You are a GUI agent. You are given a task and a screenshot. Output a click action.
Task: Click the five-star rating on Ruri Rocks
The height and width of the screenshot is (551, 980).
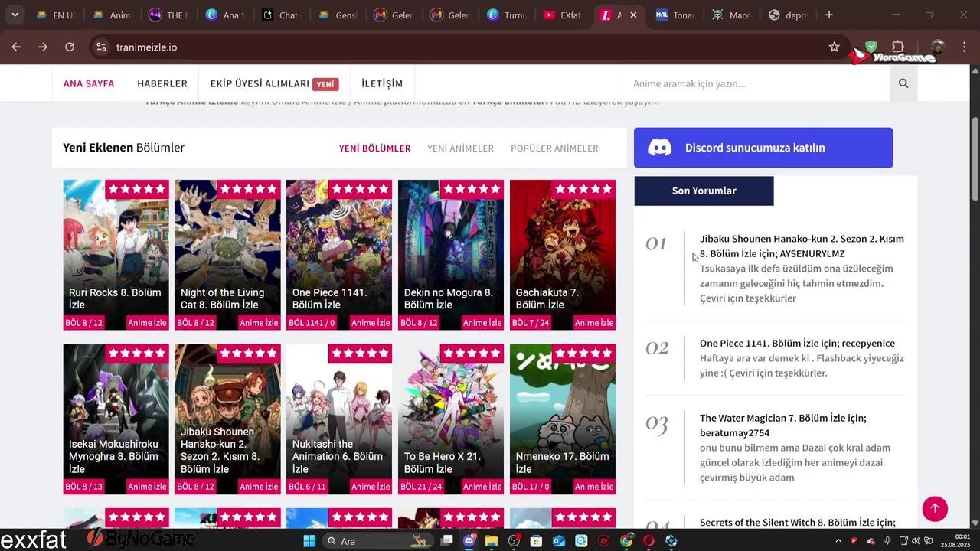click(x=136, y=189)
